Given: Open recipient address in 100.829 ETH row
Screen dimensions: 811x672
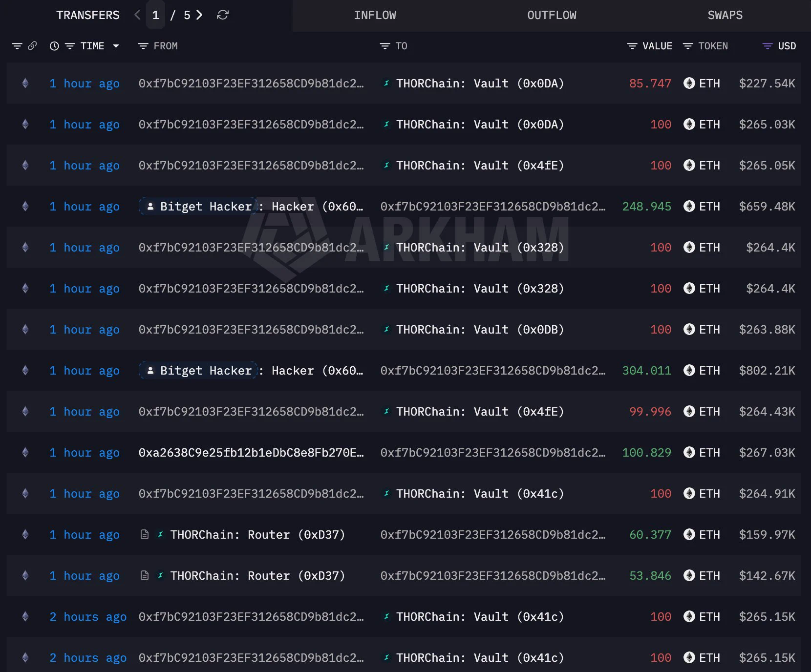Looking at the screenshot, I should [x=493, y=453].
